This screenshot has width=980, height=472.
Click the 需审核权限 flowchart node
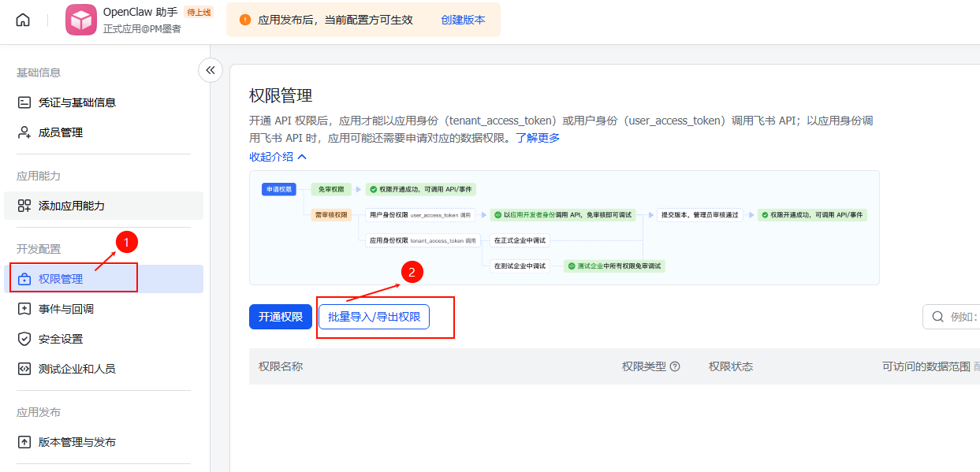tap(331, 214)
